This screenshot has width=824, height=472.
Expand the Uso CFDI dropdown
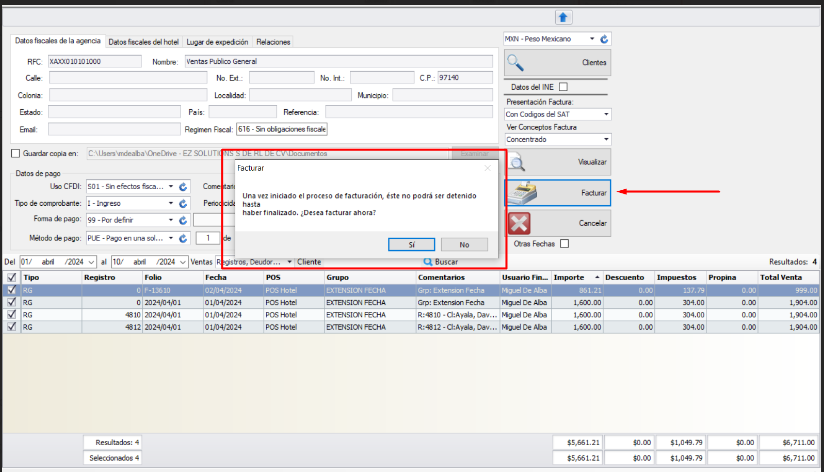171,187
